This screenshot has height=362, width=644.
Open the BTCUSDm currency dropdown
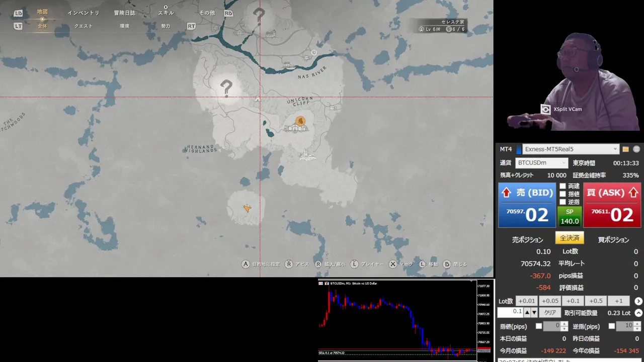[542, 163]
